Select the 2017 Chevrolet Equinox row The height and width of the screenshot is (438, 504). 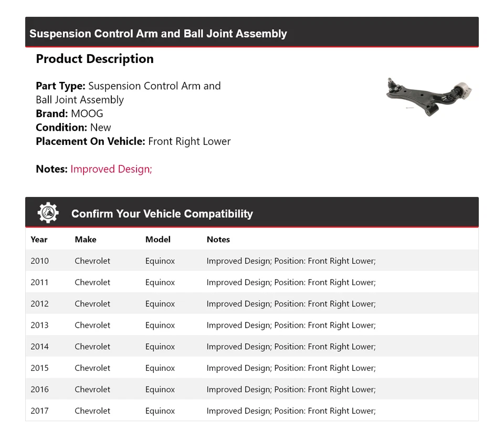tap(251, 411)
